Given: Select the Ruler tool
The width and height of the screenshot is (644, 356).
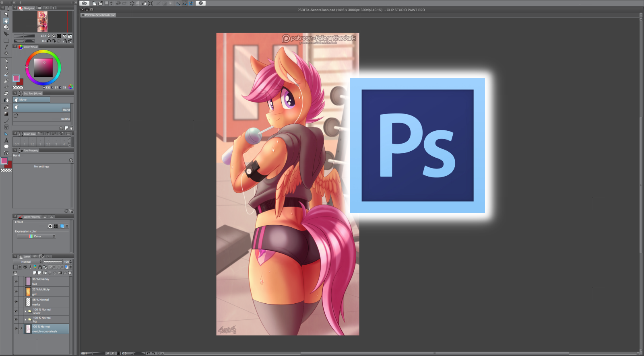Looking at the screenshot, I should (x=6, y=134).
